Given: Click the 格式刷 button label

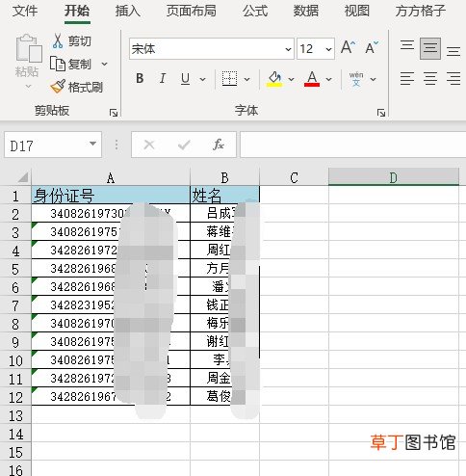Looking at the screenshot, I should (x=86, y=87).
